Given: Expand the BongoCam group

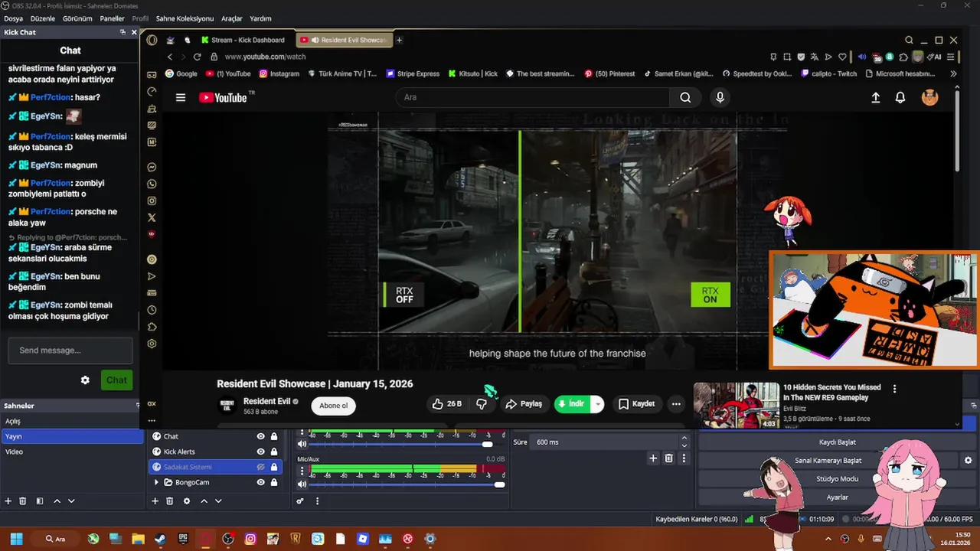Looking at the screenshot, I should pos(157,482).
